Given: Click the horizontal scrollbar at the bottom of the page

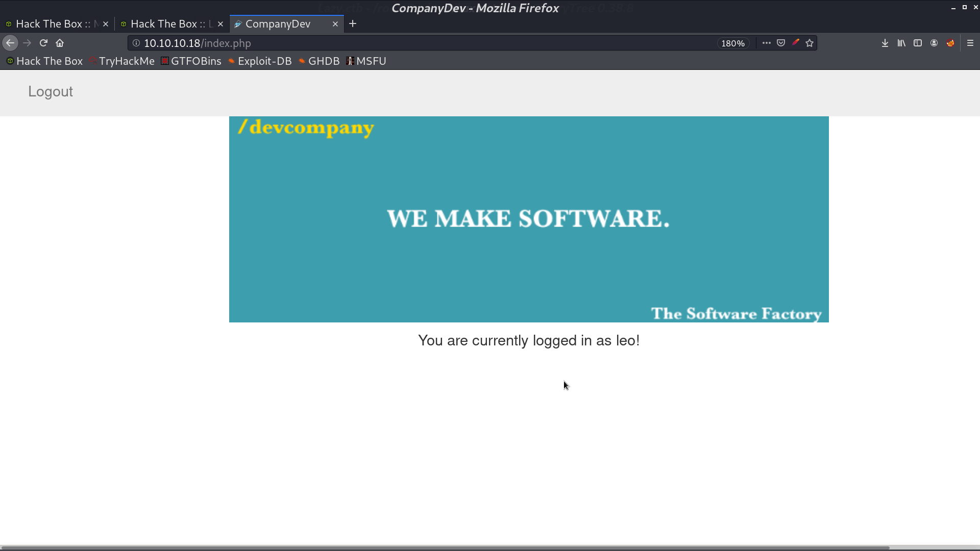Looking at the screenshot, I should pyautogui.click(x=445, y=548).
